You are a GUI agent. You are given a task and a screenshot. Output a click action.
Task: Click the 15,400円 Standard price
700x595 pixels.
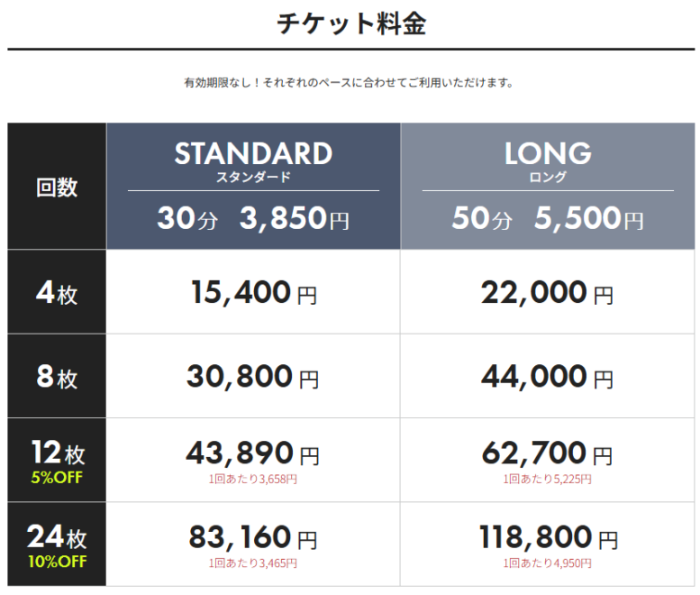pyautogui.click(x=254, y=292)
